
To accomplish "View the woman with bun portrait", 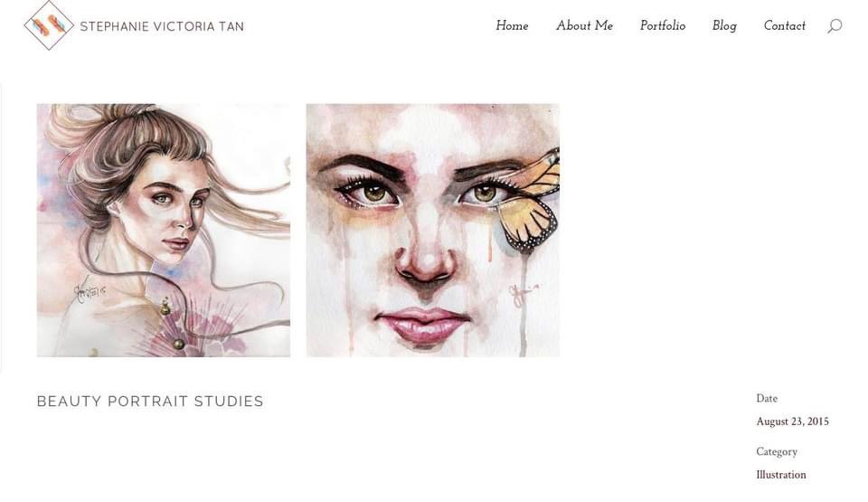I will [x=164, y=230].
